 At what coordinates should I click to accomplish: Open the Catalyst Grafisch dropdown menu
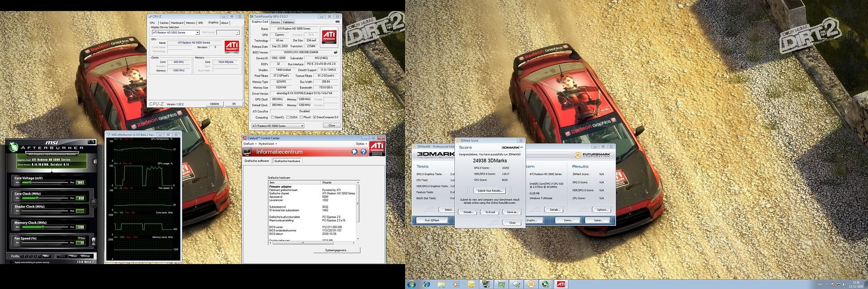click(250, 144)
